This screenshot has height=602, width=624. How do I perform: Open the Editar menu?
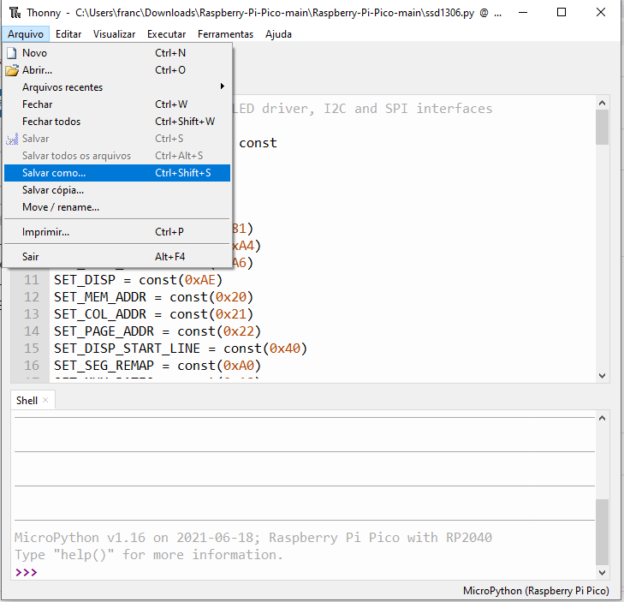pyautogui.click(x=68, y=34)
